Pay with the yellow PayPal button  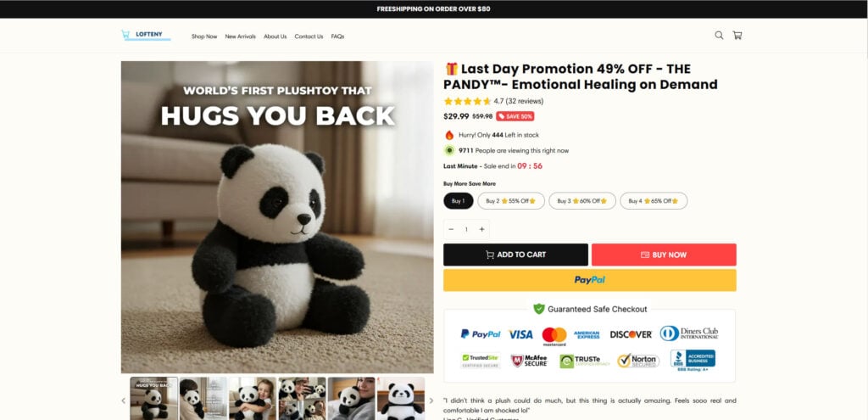click(590, 280)
